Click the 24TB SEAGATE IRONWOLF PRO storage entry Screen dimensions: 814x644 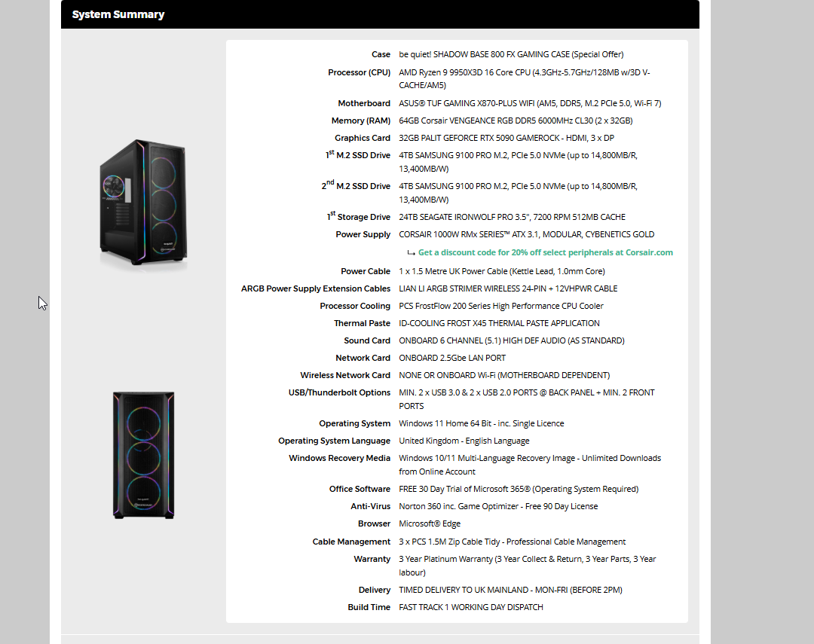click(x=512, y=217)
